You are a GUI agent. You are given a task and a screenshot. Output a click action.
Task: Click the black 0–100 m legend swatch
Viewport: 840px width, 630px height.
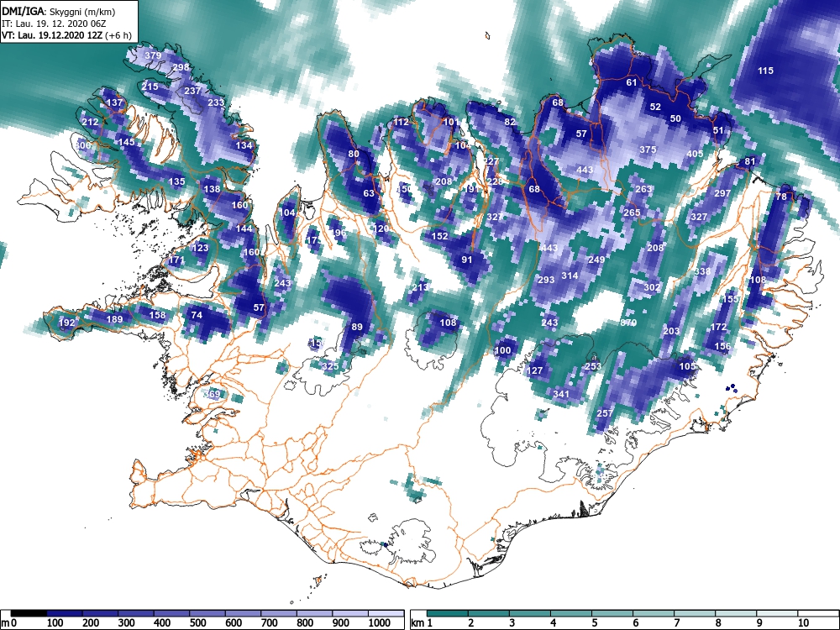(29, 613)
